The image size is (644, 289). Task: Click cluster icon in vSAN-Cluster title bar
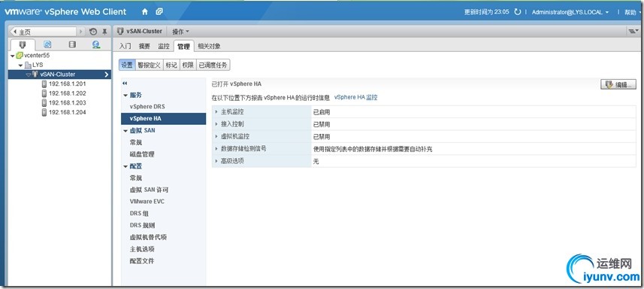tap(120, 31)
